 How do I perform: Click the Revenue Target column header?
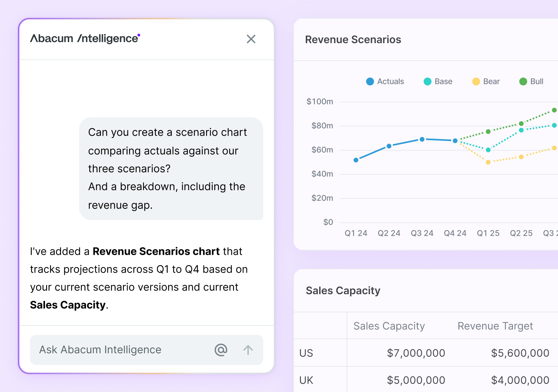click(495, 326)
